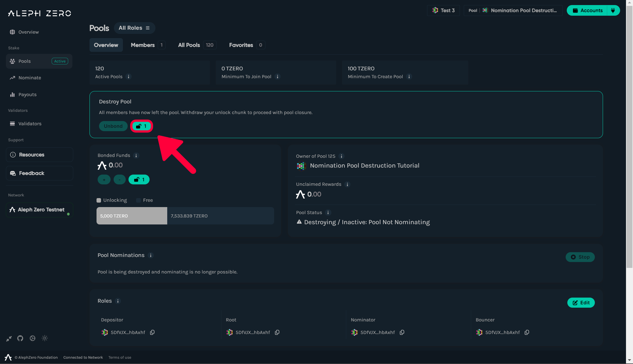Click the Unlocking legend square

[x=99, y=200]
